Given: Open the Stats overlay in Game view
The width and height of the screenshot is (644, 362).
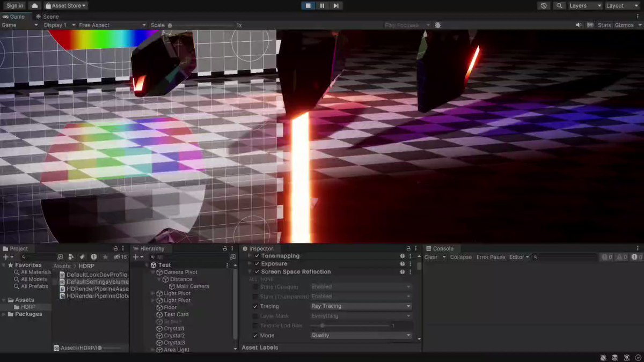Looking at the screenshot, I should (604, 25).
